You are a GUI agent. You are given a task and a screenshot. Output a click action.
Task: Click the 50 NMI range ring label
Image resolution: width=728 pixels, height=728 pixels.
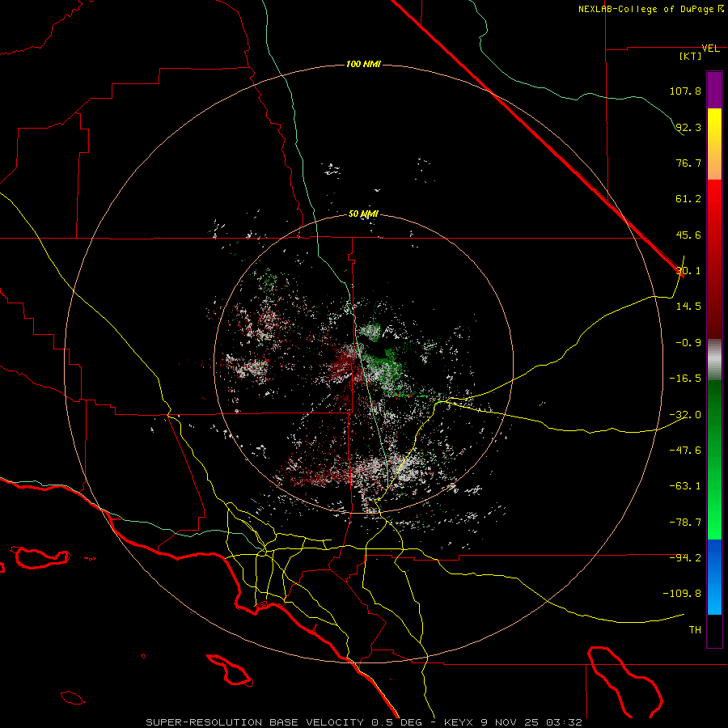click(363, 214)
